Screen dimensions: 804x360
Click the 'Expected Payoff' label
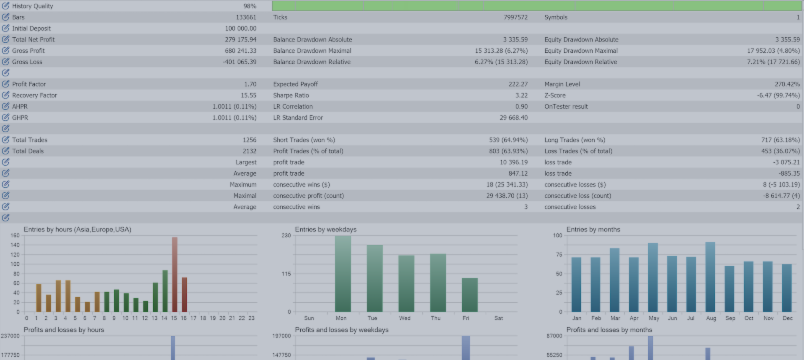click(x=295, y=84)
